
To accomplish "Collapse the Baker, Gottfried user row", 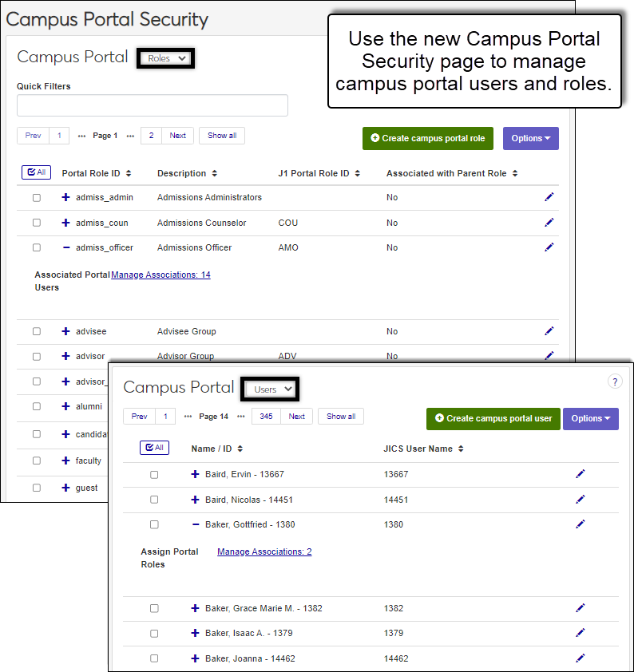I will [196, 524].
